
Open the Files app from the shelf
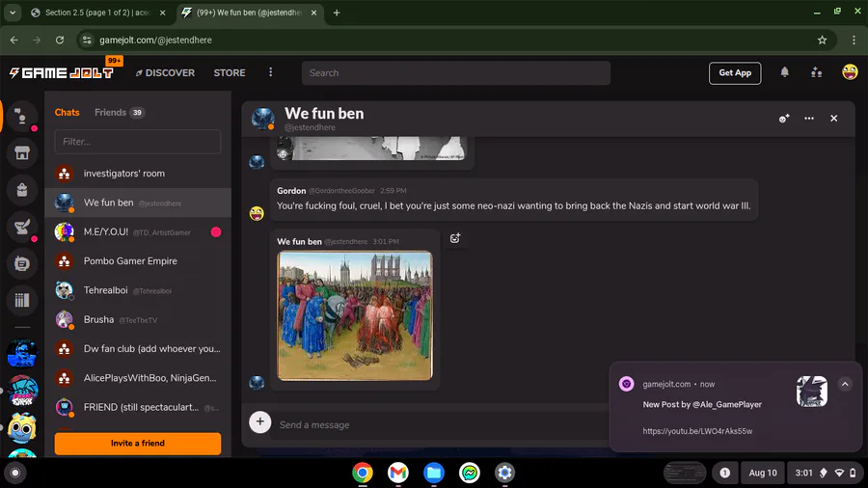[x=434, y=473]
